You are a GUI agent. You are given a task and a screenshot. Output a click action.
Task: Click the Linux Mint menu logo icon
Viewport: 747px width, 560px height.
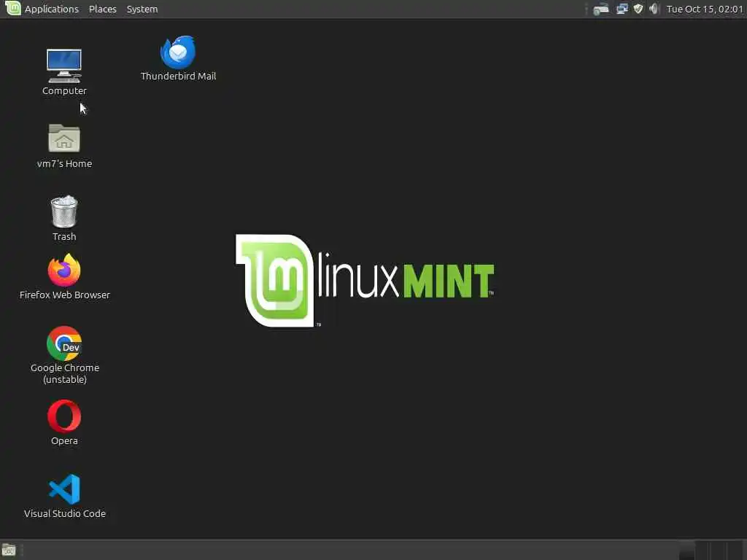coord(12,8)
